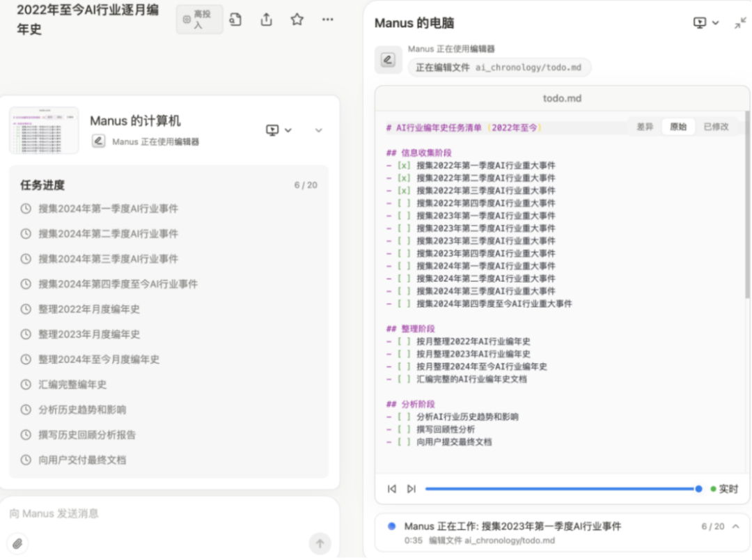Viewport: 752px width, 560px height.
Task: Toggle the 高投入 mode button
Action: click(x=199, y=20)
